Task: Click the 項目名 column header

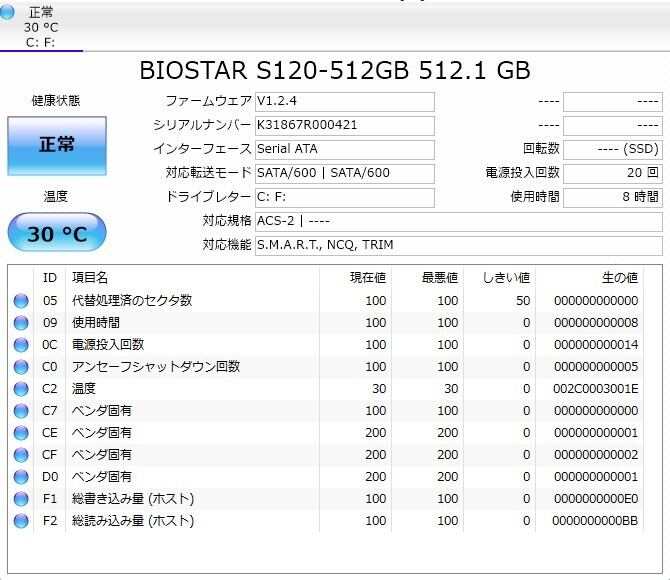Action: 192,278
